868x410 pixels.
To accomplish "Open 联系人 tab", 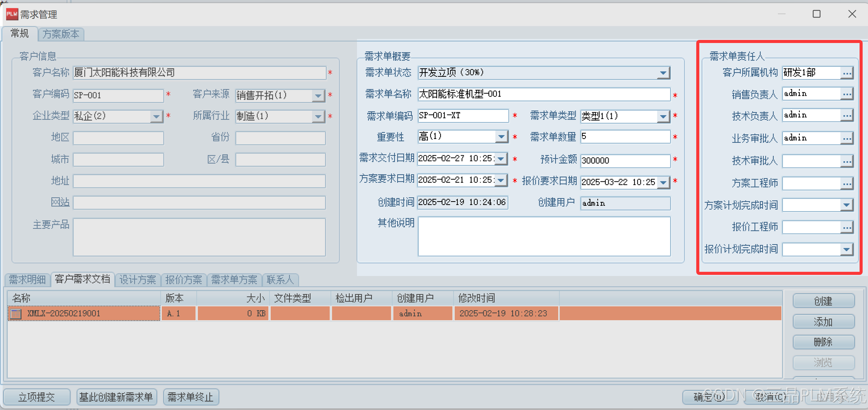I will tap(280, 280).
